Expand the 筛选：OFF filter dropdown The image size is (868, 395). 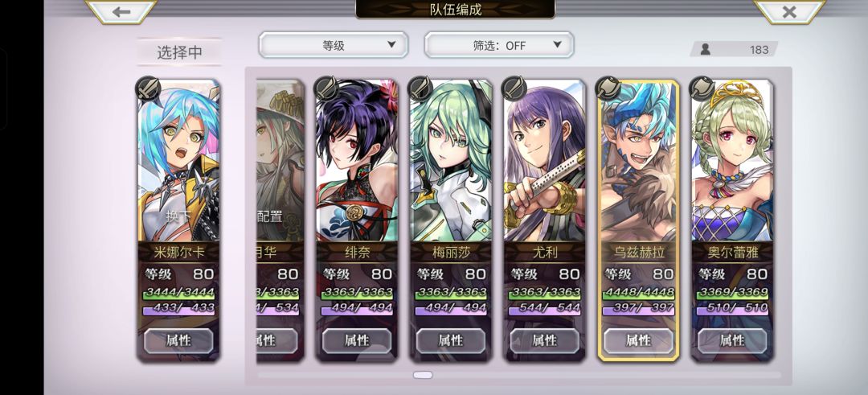499,45
